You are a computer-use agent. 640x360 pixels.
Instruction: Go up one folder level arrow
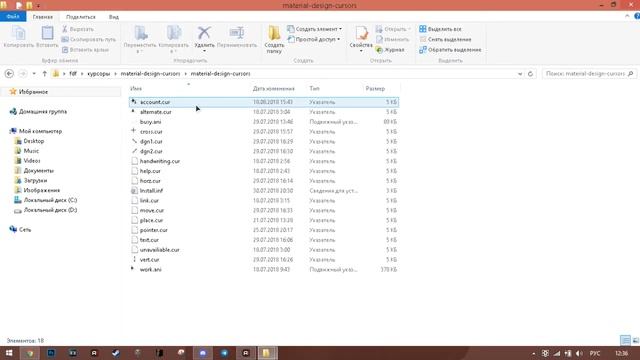(x=44, y=74)
